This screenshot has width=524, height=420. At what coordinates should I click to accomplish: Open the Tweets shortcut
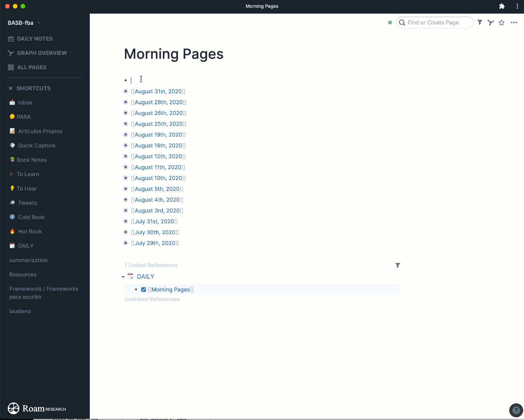click(x=28, y=203)
